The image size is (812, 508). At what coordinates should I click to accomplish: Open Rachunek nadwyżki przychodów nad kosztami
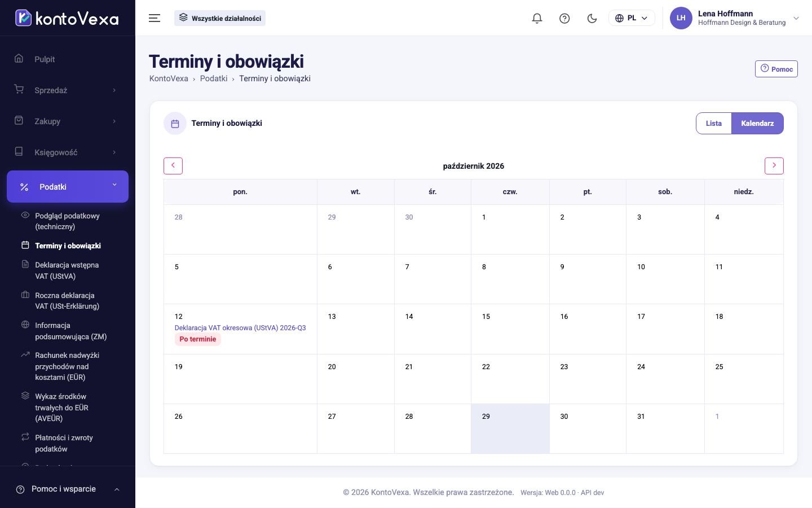coord(67,366)
